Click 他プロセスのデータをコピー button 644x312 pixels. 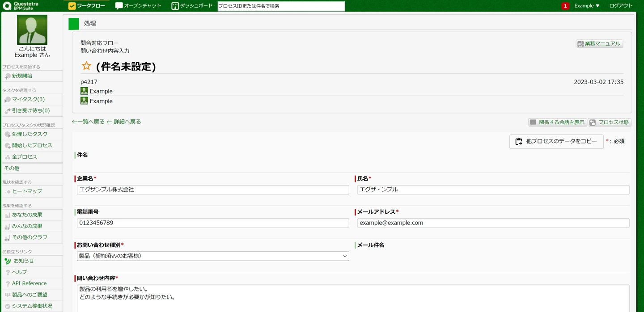pos(556,141)
